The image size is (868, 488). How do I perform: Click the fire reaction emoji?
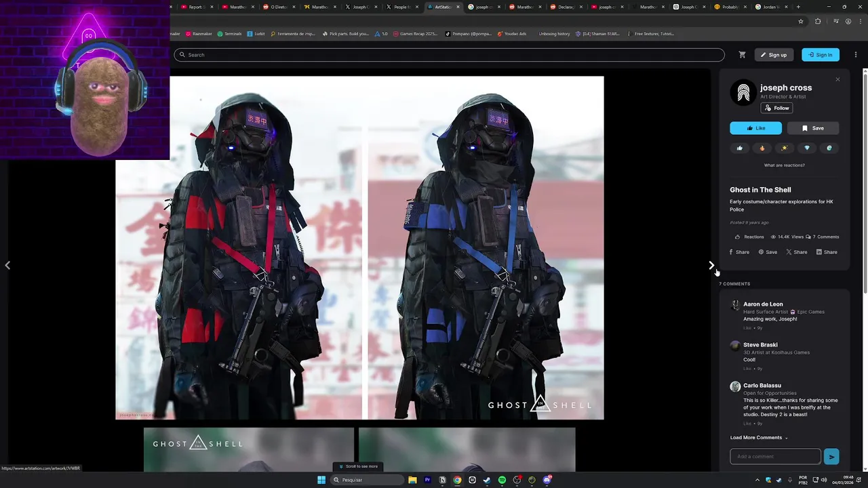(762, 148)
